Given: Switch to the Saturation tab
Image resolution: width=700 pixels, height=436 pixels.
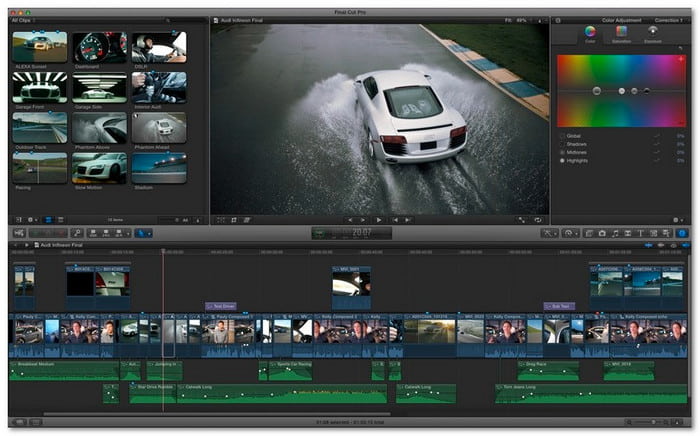Looking at the screenshot, I should click(x=621, y=33).
